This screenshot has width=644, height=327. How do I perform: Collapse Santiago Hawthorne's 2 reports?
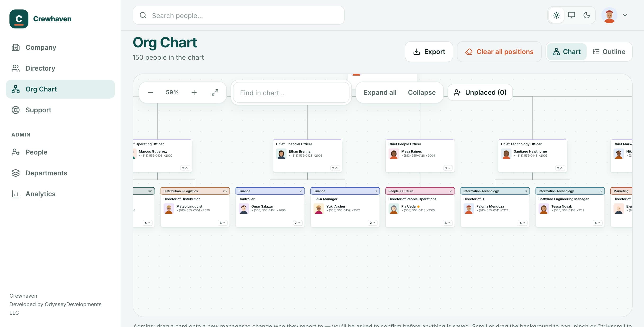click(560, 168)
